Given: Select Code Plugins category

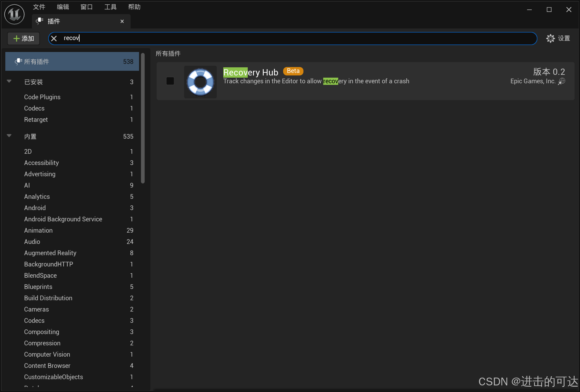Looking at the screenshot, I should 72,97.
